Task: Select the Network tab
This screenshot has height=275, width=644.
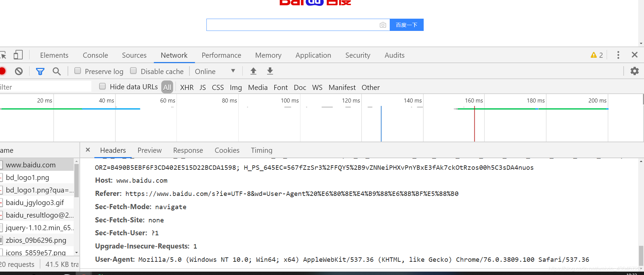Action: tap(174, 55)
